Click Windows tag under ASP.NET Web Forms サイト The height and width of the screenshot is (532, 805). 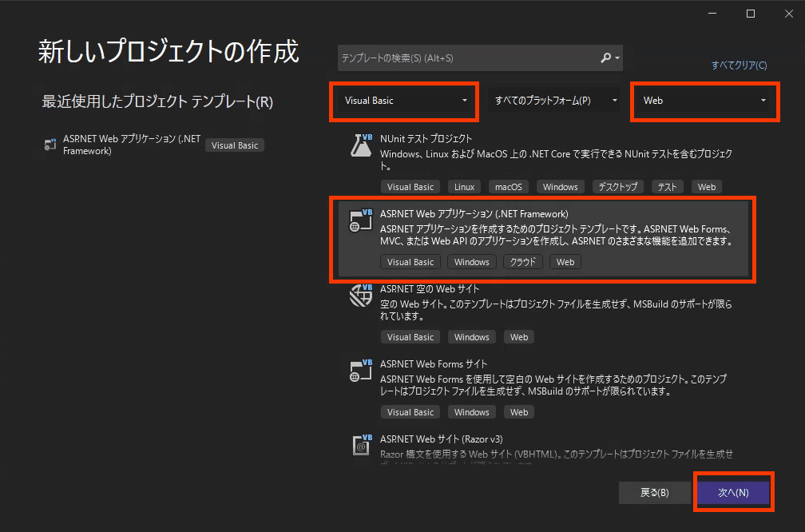coord(471,412)
